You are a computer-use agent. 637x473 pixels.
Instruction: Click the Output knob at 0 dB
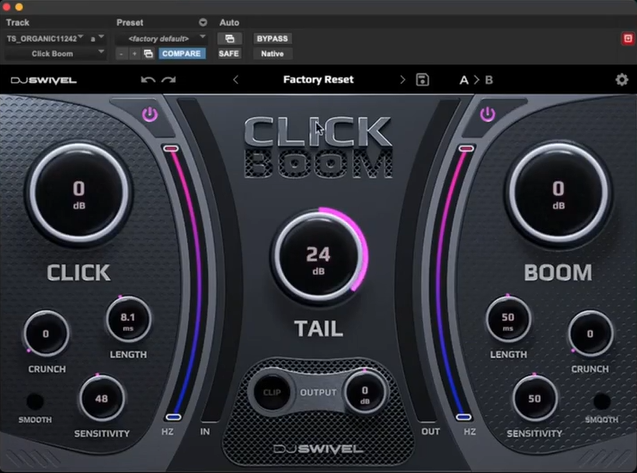point(365,393)
